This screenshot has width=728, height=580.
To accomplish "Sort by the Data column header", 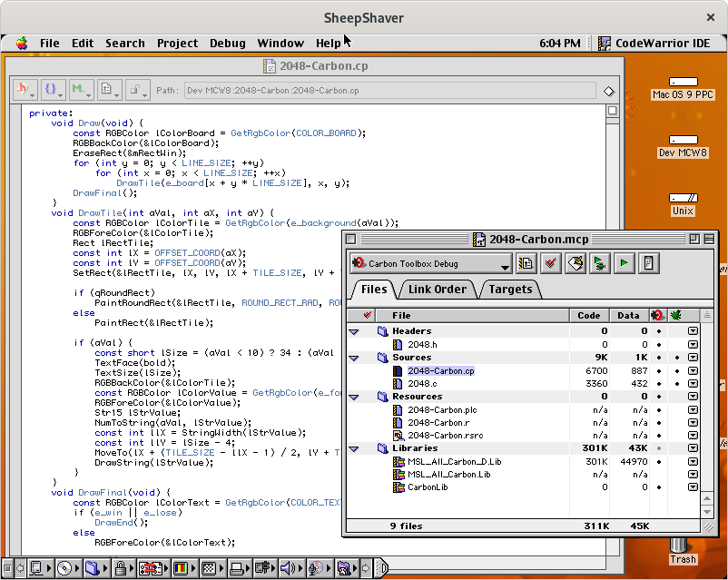I will tap(628, 315).
